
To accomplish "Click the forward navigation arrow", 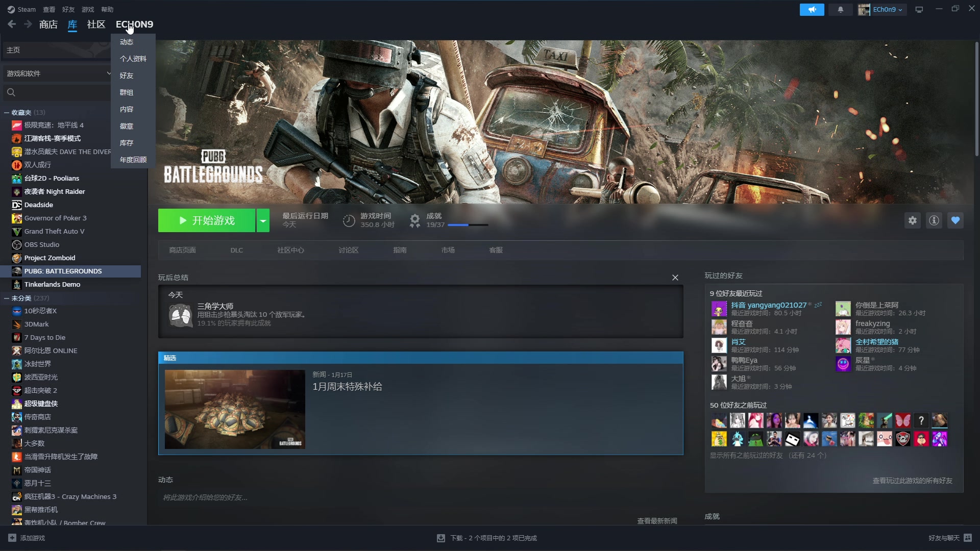I will tap(28, 24).
